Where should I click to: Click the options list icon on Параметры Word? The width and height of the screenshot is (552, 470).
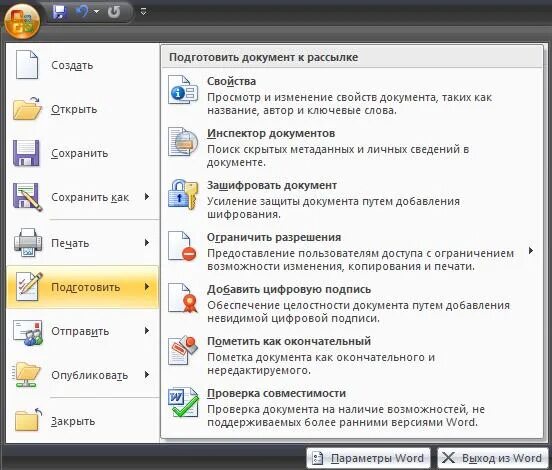click(x=318, y=458)
